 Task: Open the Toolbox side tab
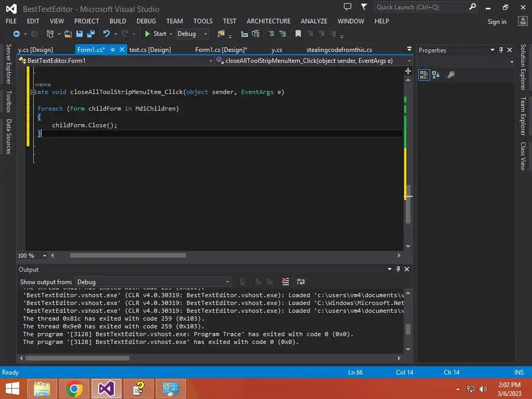[x=9, y=101]
